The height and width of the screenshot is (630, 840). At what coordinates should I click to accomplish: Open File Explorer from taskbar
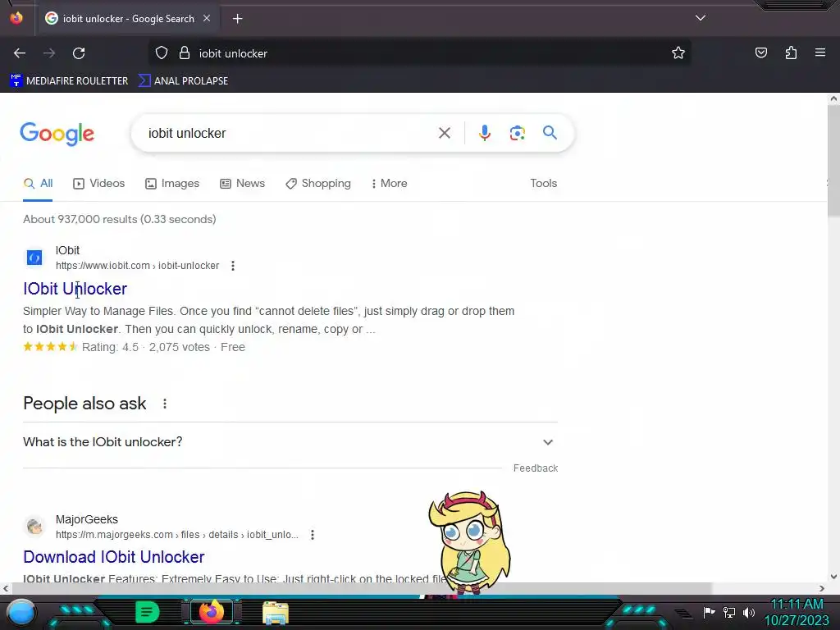[276, 613]
